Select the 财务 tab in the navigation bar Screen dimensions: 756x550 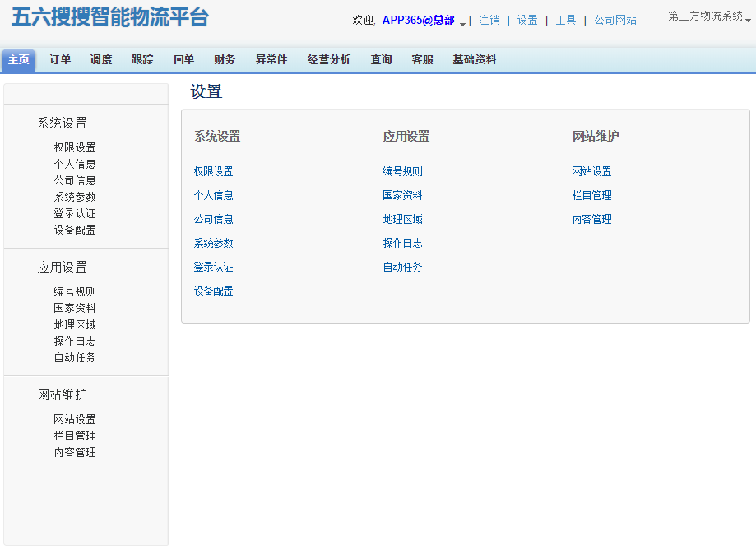tap(225, 59)
